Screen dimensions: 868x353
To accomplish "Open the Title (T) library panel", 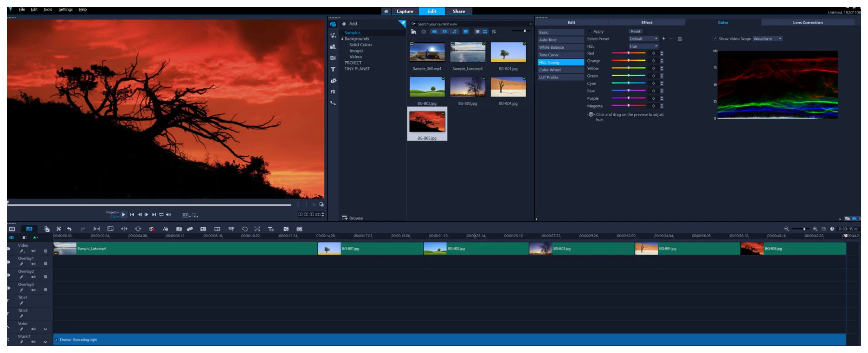I will click(333, 69).
